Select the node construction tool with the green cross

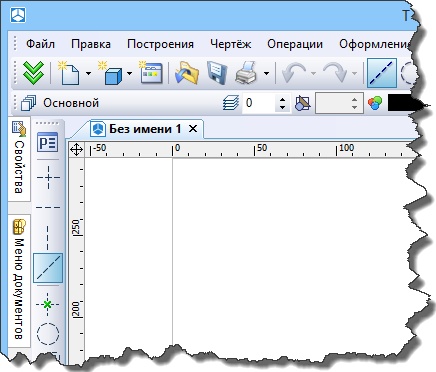tap(48, 304)
